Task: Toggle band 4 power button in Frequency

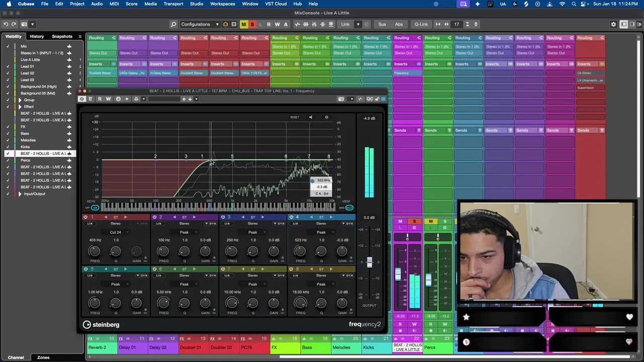Action: [291, 217]
